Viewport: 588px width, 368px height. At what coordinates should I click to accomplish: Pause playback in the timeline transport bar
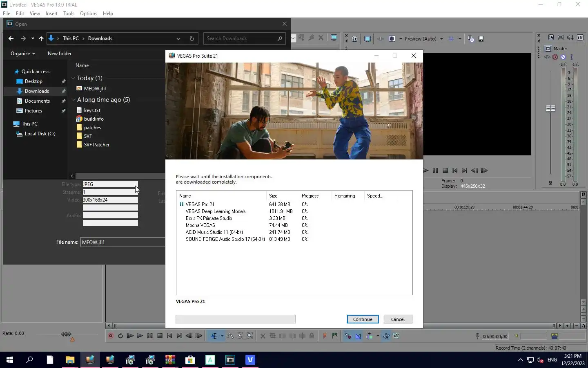(150, 336)
